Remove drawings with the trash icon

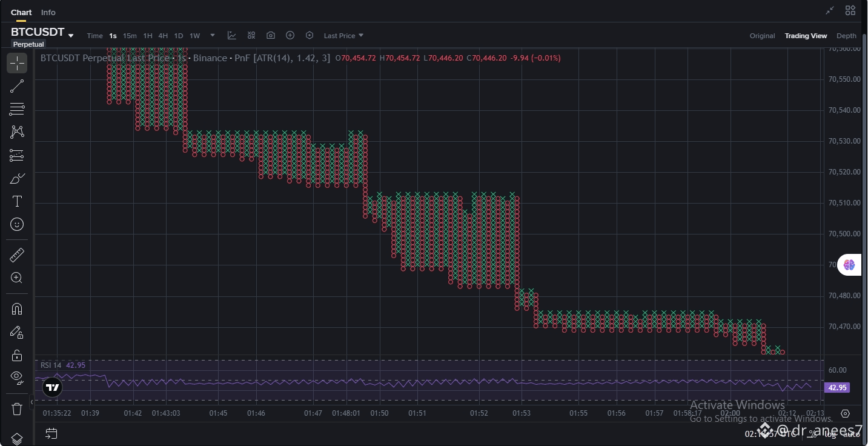click(17, 408)
